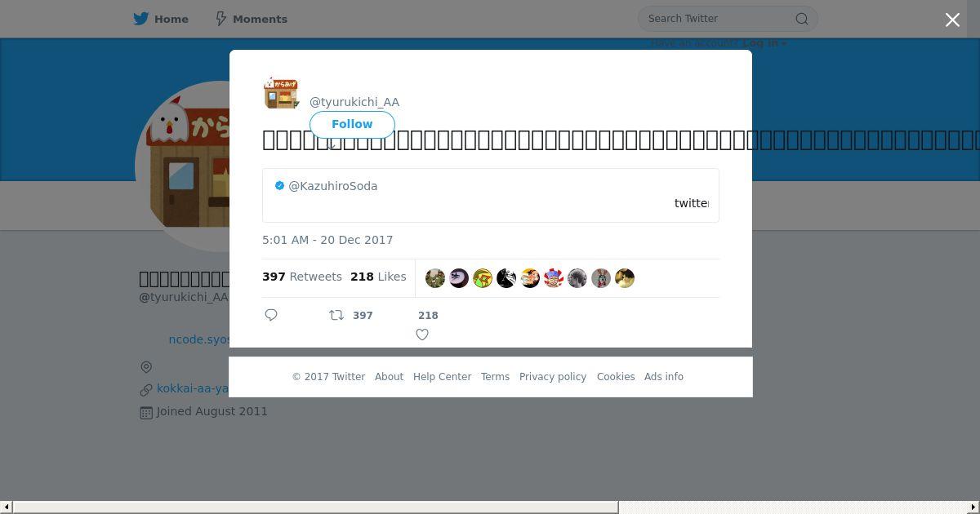This screenshot has width=980, height=514.
Task: Click the retweet arrows icon
Action: coord(336,315)
